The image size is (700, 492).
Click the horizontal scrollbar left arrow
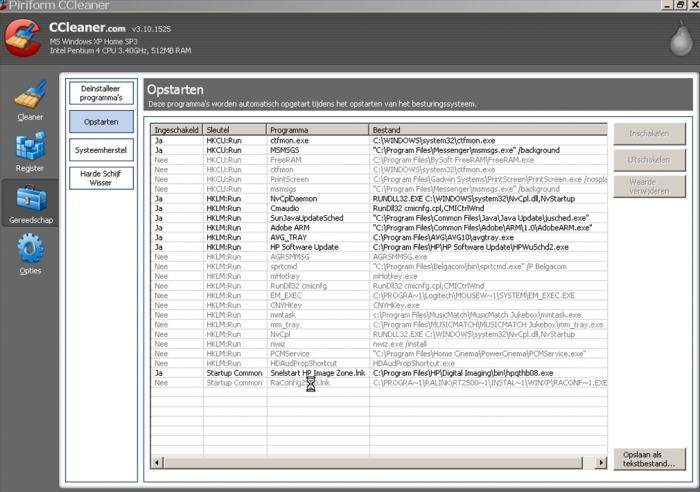(157, 463)
